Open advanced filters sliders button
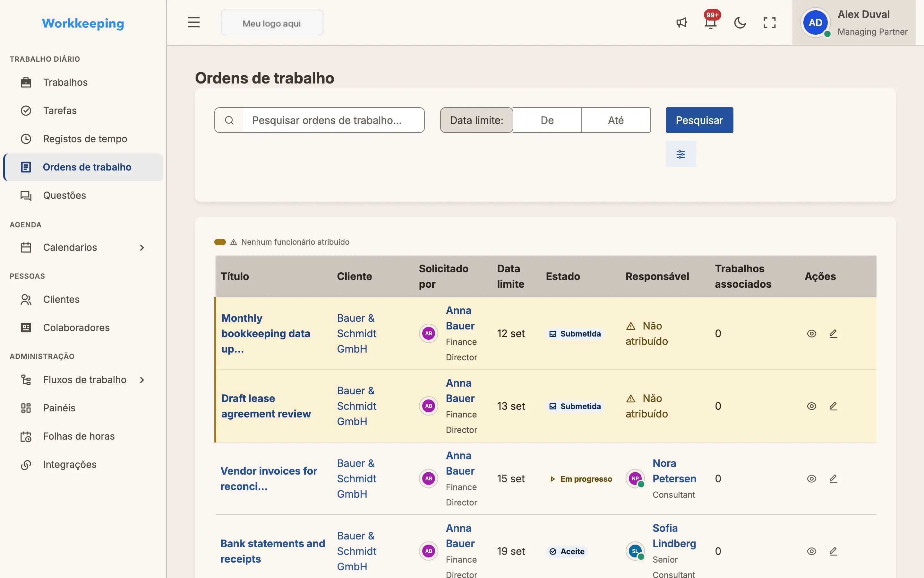The width and height of the screenshot is (924, 578). [x=681, y=154]
